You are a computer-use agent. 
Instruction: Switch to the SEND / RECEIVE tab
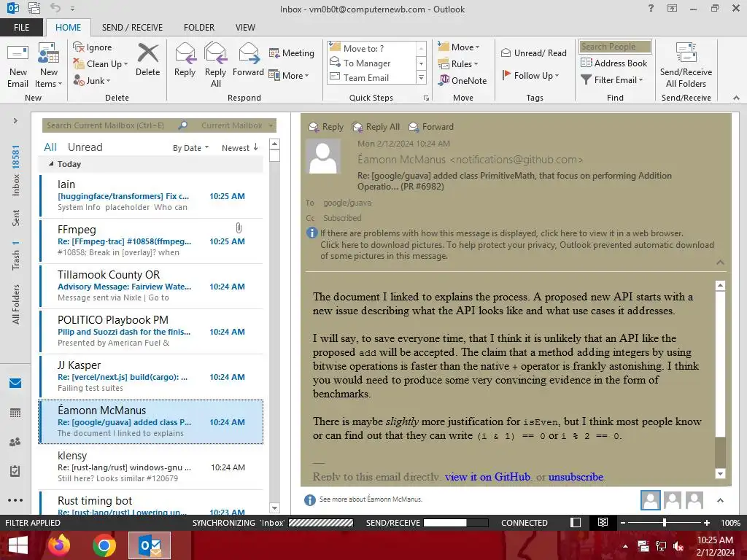tap(132, 27)
